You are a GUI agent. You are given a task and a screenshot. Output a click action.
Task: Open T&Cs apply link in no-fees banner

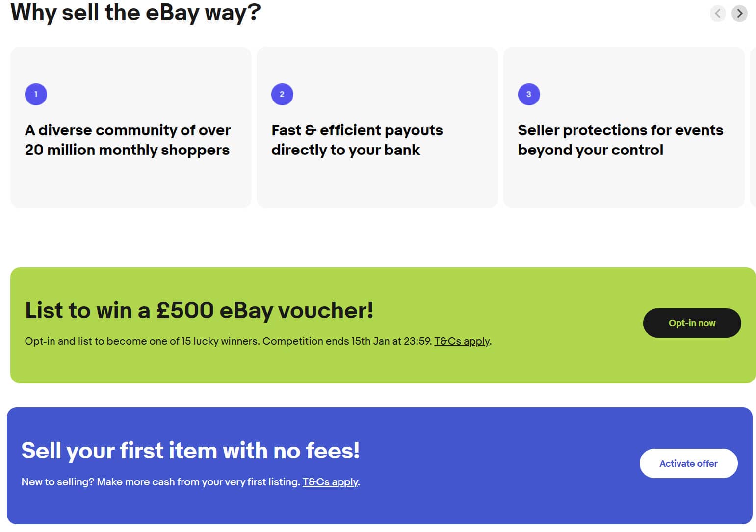point(330,482)
